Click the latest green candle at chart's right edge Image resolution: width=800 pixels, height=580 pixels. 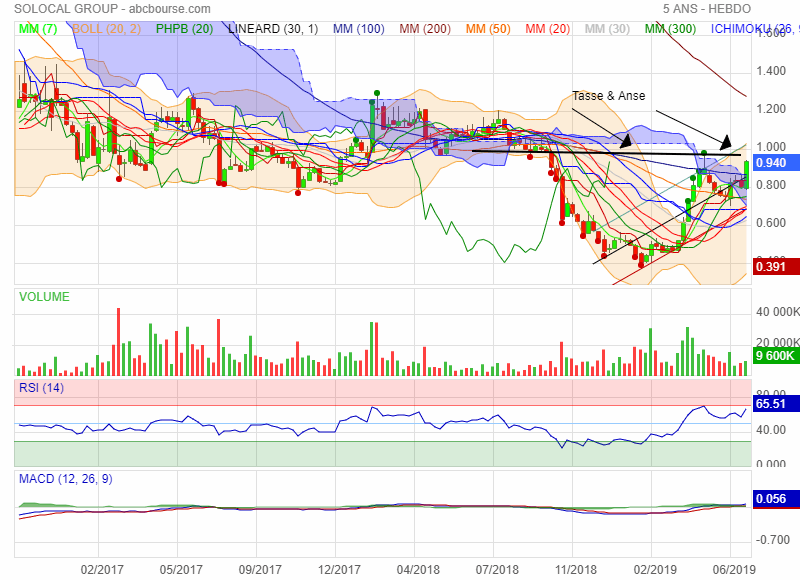point(746,175)
